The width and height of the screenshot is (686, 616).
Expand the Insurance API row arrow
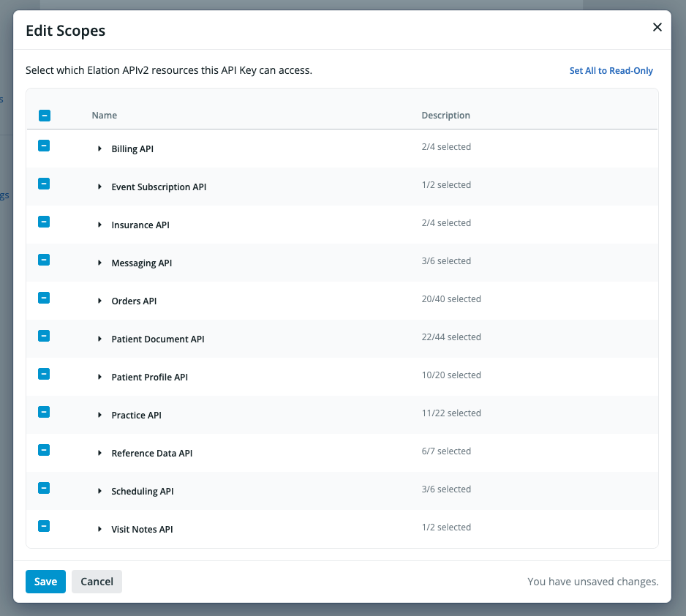(x=99, y=225)
